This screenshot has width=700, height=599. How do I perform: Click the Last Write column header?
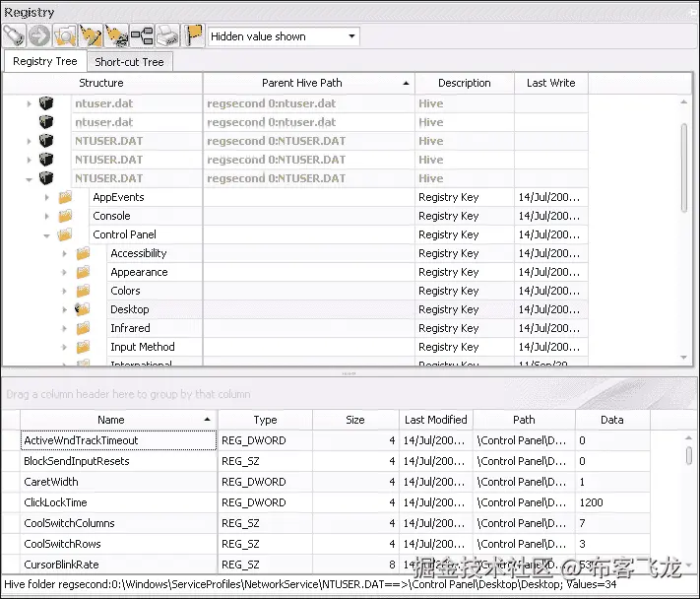click(551, 83)
